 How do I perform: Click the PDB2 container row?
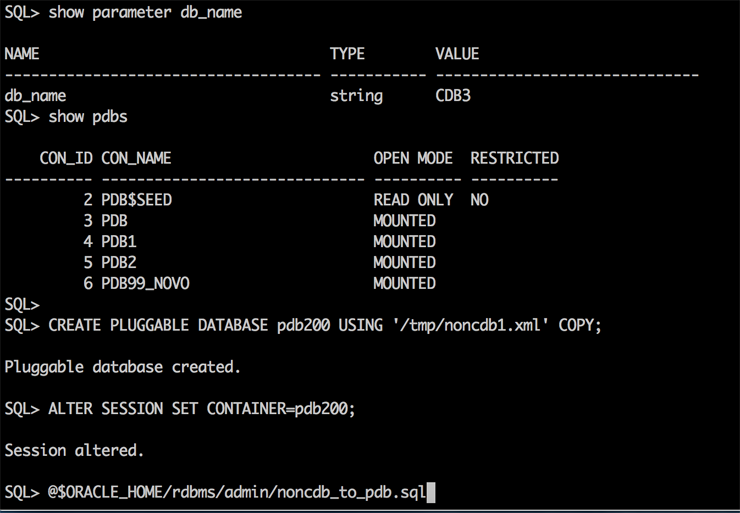(x=119, y=263)
